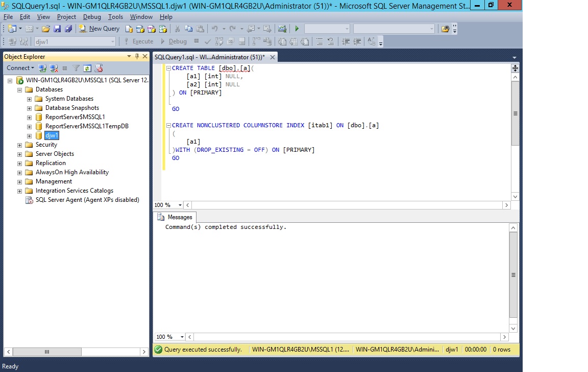
Task: Undo the last edit with the undo icon
Action: point(215,29)
